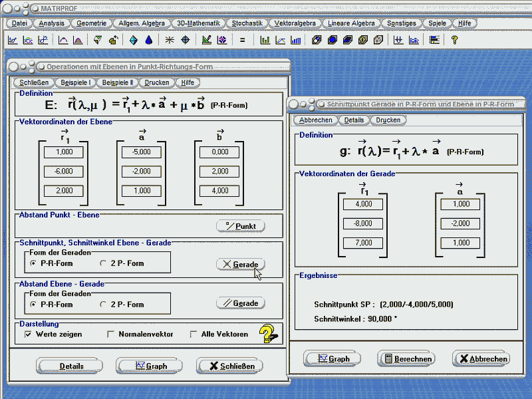Open the Vektoralgebra menu
532x399 pixels.
click(295, 23)
